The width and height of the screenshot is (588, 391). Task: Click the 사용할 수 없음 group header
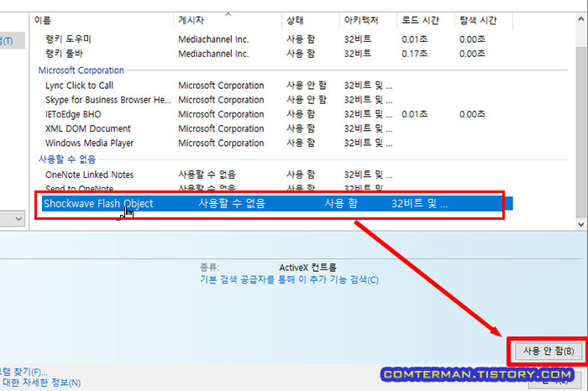[x=67, y=159]
